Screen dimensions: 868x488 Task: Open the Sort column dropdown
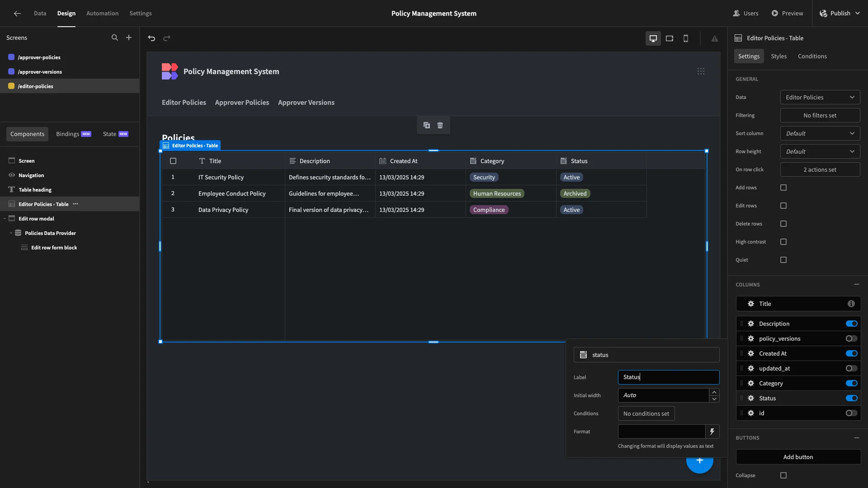[x=820, y=133]
